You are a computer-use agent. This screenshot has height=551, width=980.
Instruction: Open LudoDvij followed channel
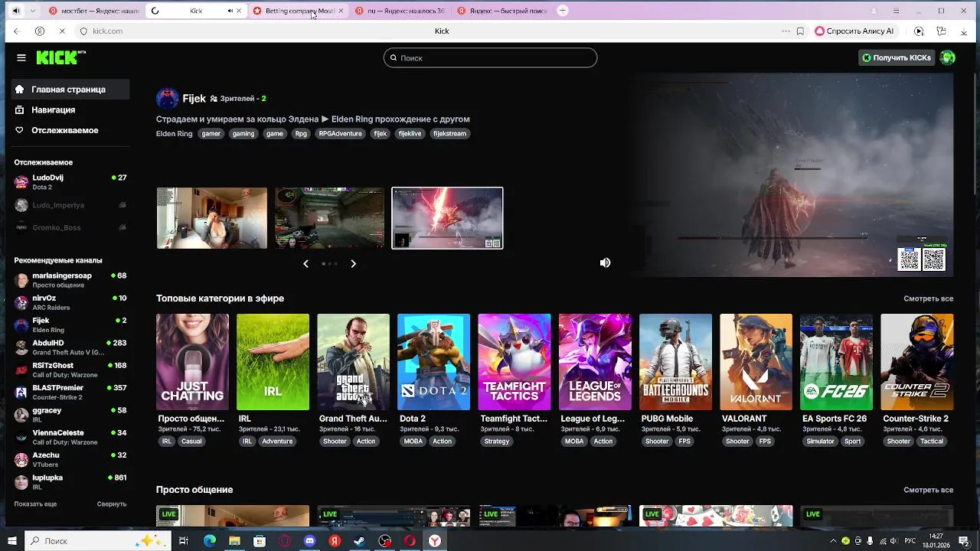tap(70, 182)
